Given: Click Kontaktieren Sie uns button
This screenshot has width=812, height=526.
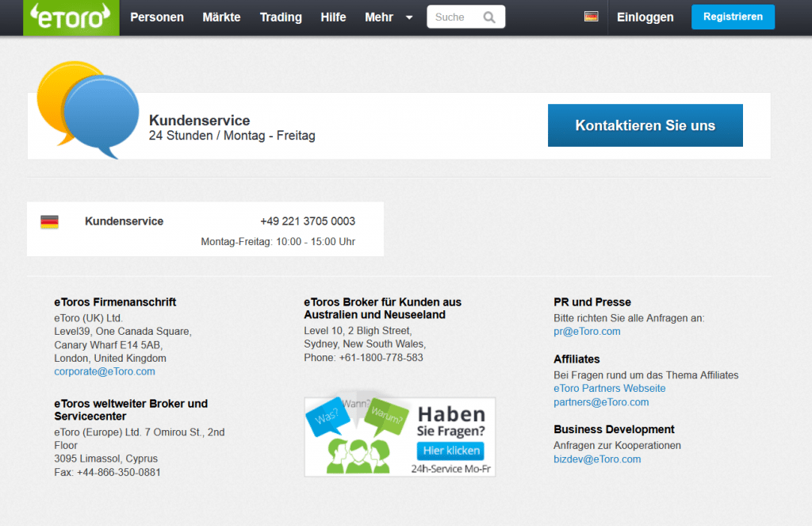Looking at the screenshot, I should (x=645, y=125).
